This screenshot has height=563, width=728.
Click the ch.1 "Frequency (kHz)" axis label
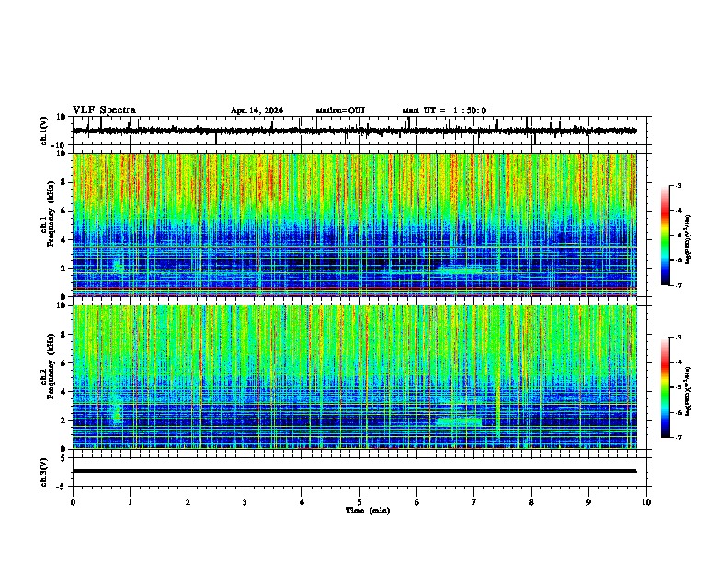pyautogui.click(x=51, y=213)
